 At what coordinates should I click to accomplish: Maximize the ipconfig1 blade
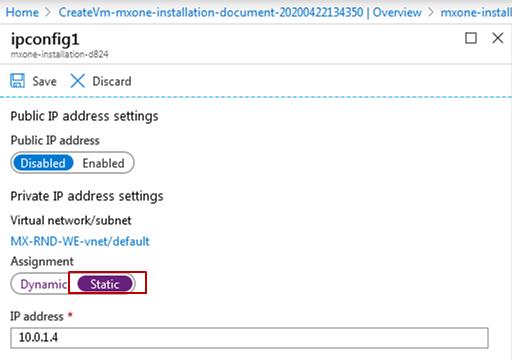click(471, 38)
